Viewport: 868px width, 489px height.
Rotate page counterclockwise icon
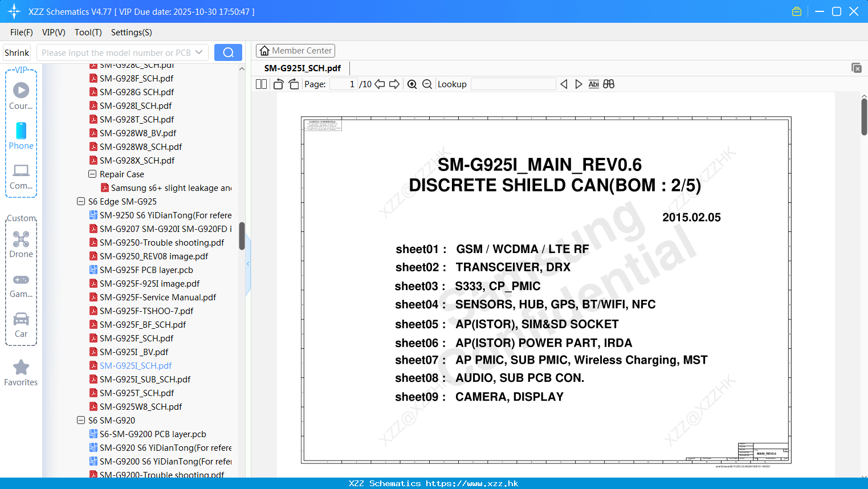(x=278, y=84)
